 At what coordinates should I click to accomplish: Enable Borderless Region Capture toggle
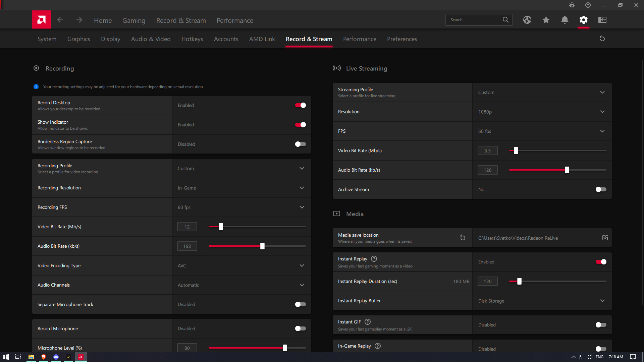[300, 144]
